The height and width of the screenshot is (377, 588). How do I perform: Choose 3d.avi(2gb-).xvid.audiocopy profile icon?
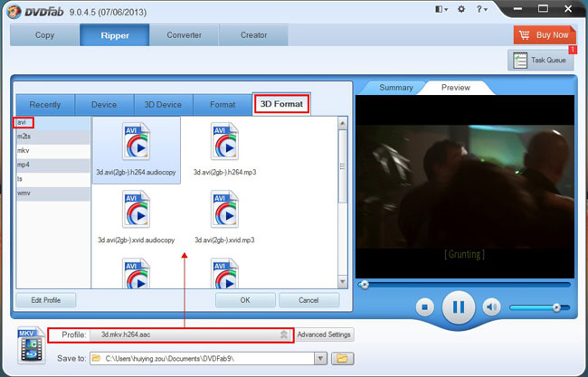coord(136,209)
